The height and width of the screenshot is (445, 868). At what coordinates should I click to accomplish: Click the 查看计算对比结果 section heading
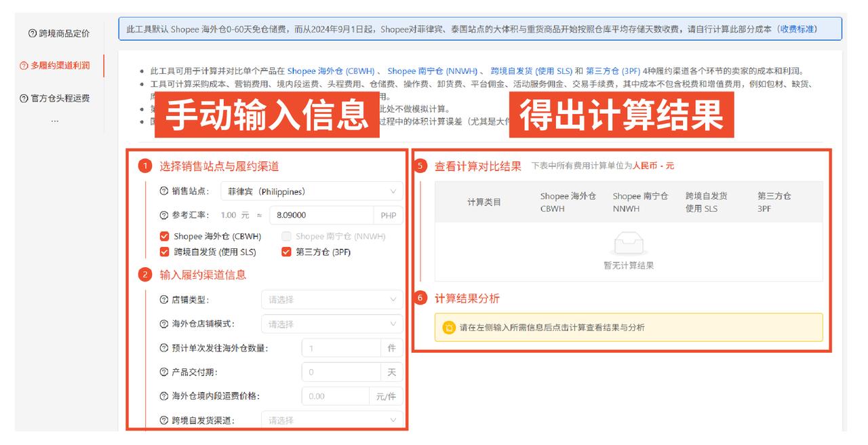point(478,166)
